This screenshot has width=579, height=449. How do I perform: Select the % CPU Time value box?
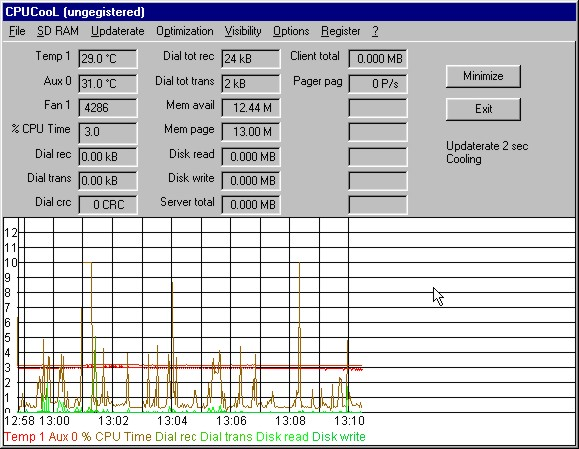point(108,132)
